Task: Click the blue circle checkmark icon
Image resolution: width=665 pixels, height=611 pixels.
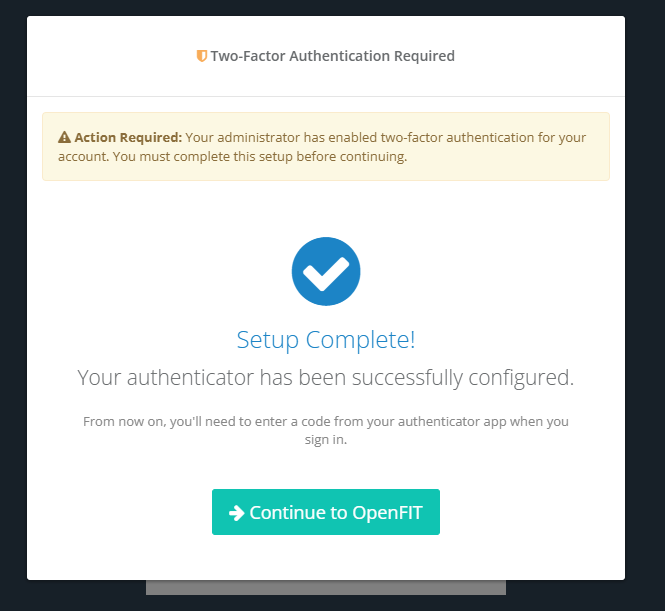Action: [x=326, y=271]
